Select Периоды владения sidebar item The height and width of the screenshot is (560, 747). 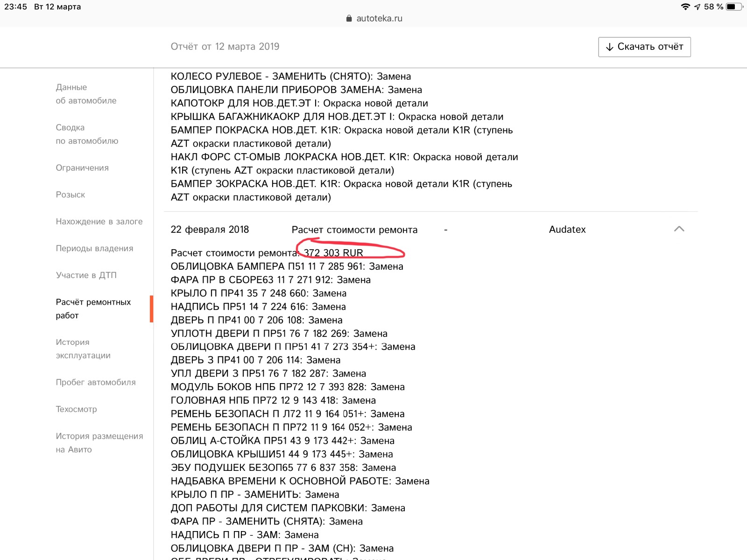94,248
